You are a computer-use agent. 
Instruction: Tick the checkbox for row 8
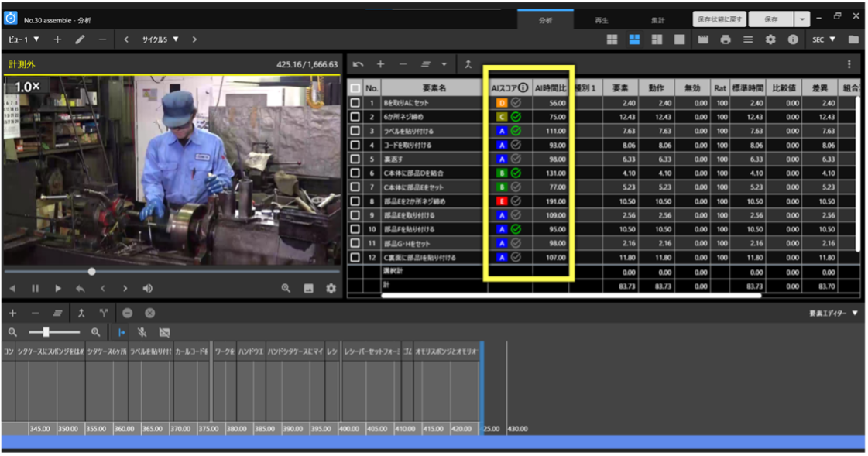click(355, 201)
